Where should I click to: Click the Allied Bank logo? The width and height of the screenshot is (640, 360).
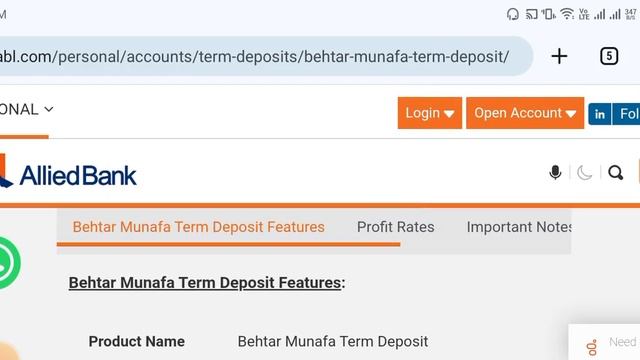point(68,175)
